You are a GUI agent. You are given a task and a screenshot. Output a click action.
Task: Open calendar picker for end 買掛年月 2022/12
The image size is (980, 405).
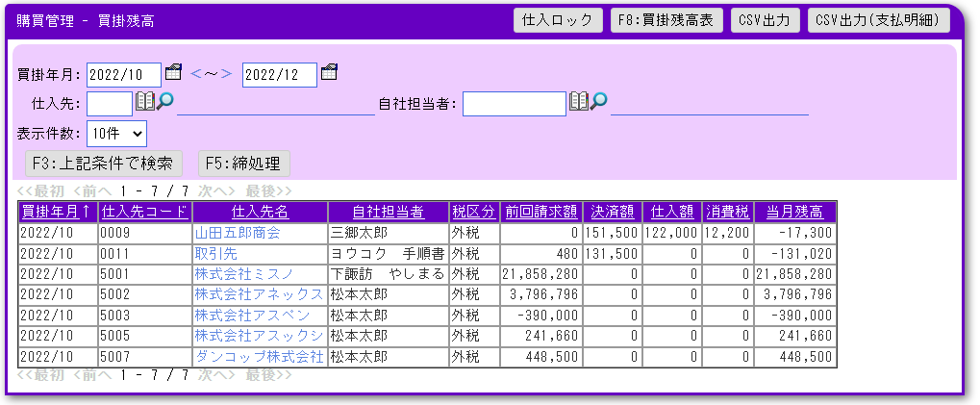(329, 72)
